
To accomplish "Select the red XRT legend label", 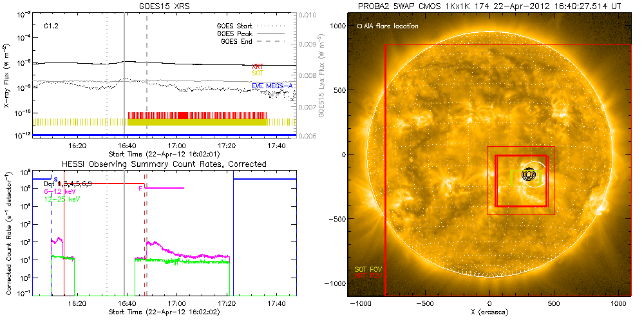I will (x=257, y=67).
